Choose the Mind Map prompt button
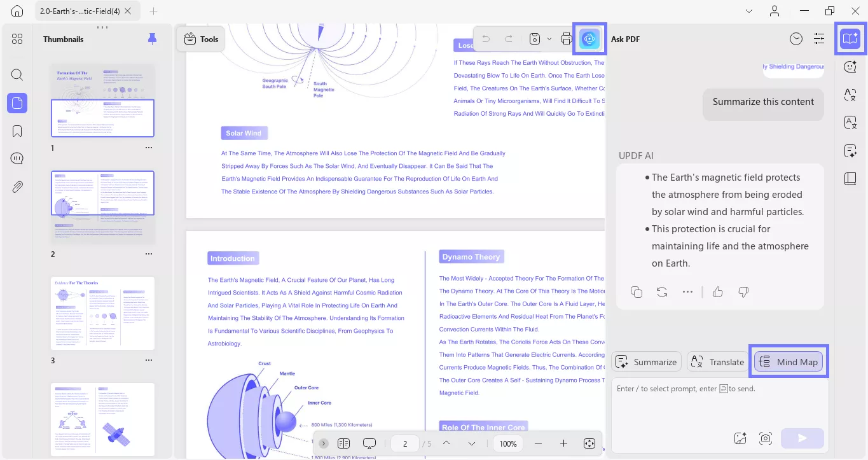This screenshot has width=868, height=460. pyautogui.click(x=789, y=362)
